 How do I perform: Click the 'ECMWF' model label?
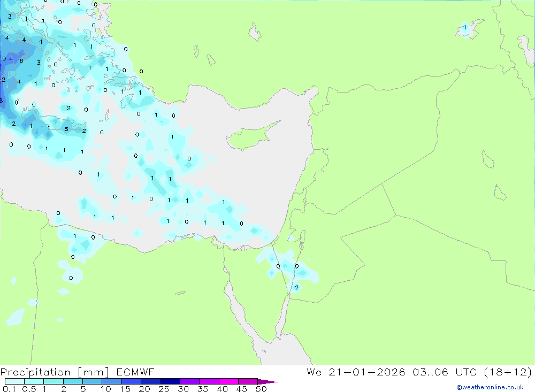click(135, 372)
